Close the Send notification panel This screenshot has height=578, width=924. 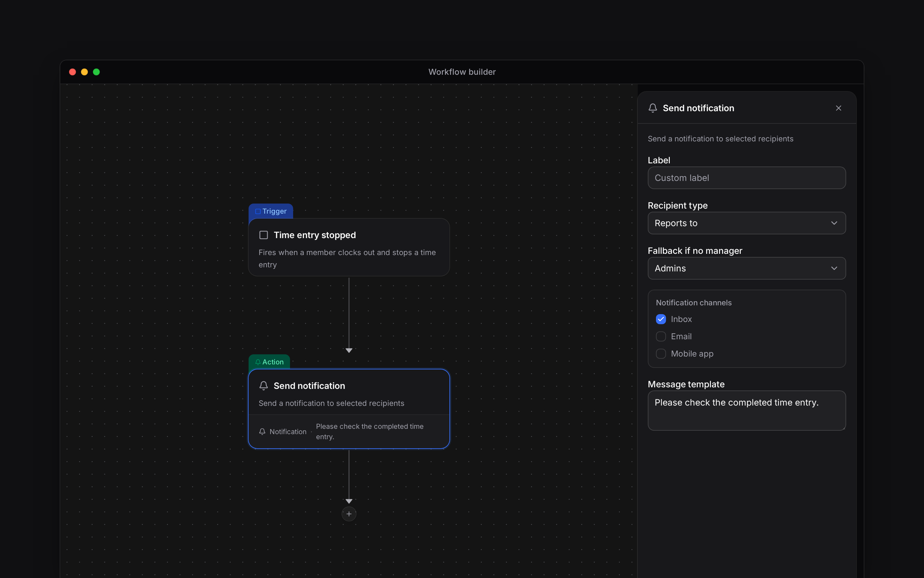pyautogui.click(x=838, y=108)
